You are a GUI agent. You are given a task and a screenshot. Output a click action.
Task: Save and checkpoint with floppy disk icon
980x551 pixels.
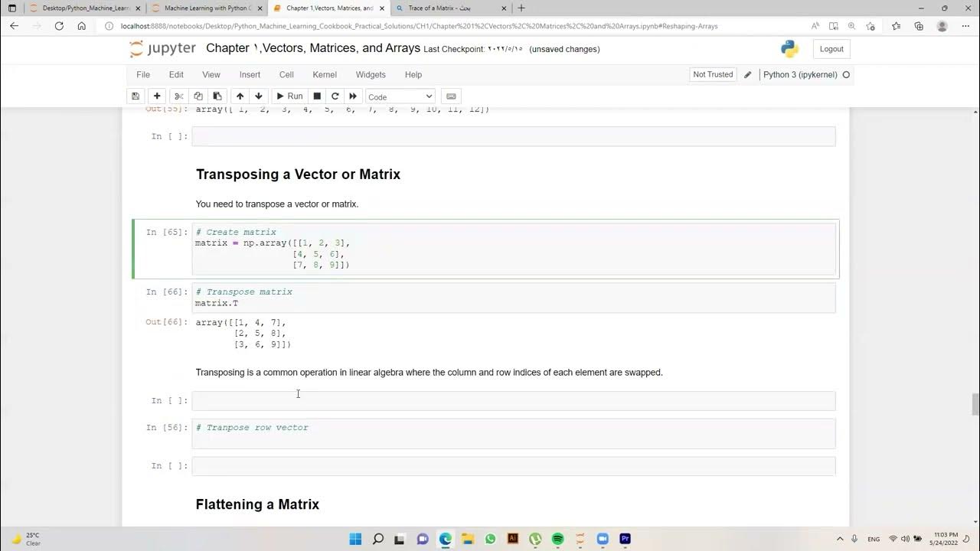(x=136, y=96)
